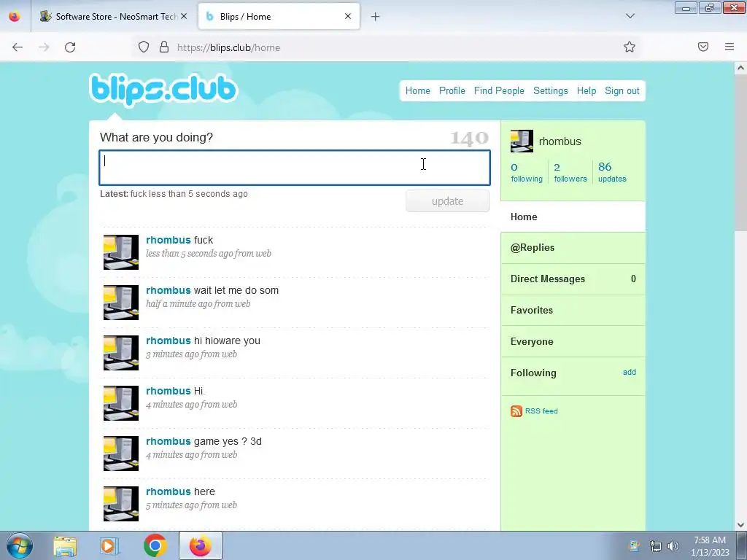Click the network tray icon

coord(656,546)
